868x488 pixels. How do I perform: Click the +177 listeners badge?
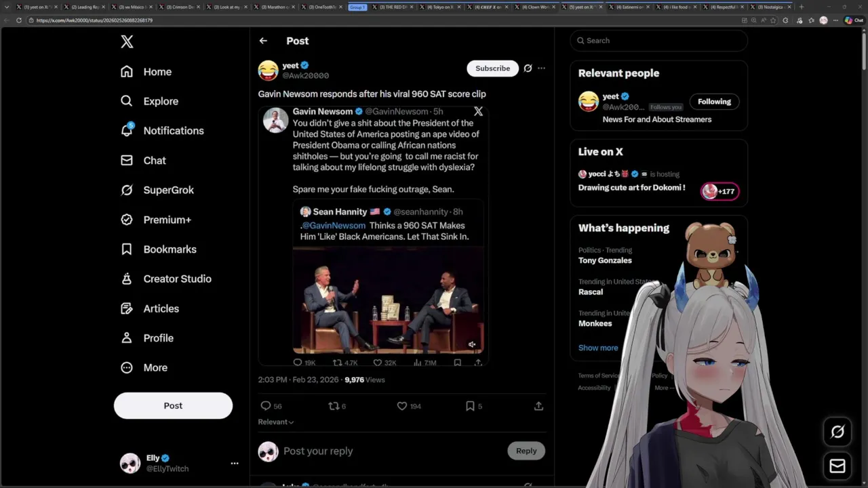tap(719, 191)
